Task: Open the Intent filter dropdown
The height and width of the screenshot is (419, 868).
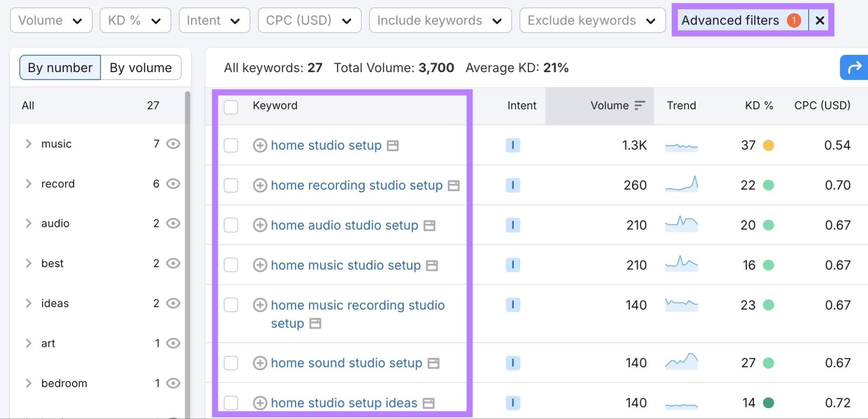Action: pos(214,20)
